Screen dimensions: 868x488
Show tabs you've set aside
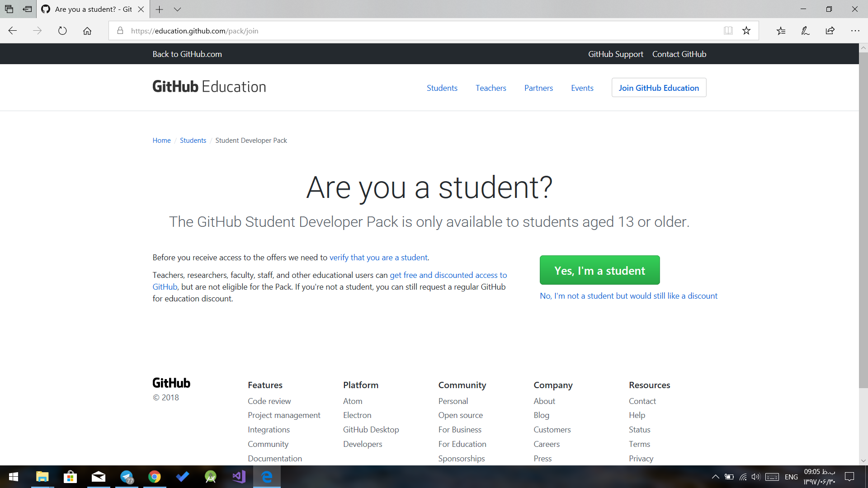[9, 9]
